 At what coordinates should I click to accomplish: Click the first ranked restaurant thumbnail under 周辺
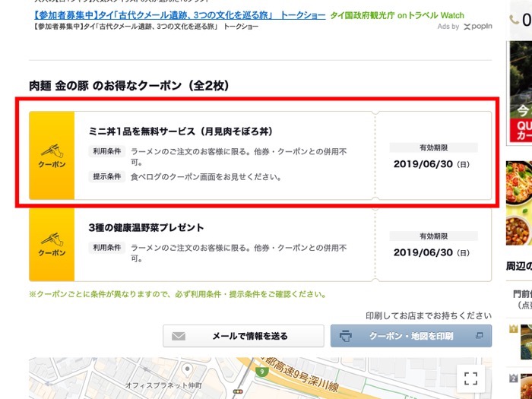point(524,340)
